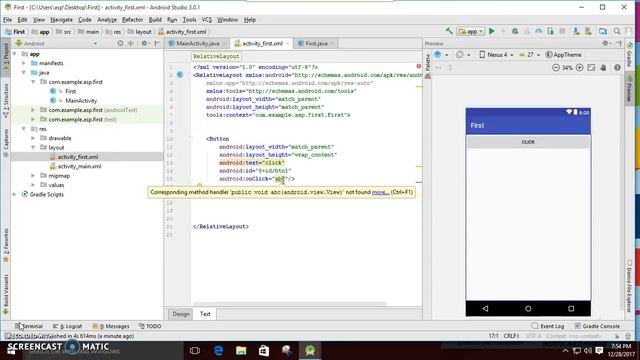This screenshot has width=640, height=360.
Task: Expand the manifests folder
Action: coord(24,63)
